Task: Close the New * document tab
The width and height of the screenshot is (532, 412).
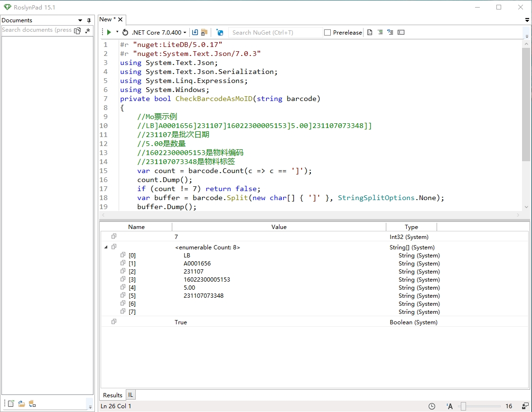Action: click(120, 19)
